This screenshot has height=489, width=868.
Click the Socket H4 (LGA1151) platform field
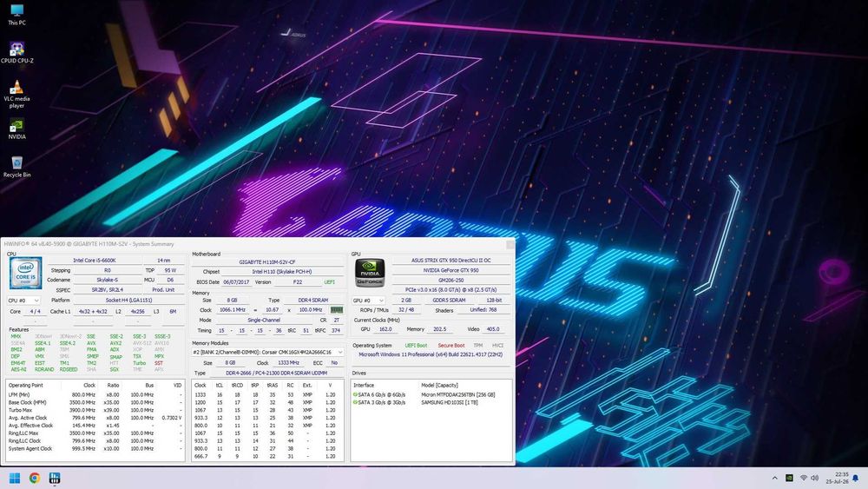[128, 301]
